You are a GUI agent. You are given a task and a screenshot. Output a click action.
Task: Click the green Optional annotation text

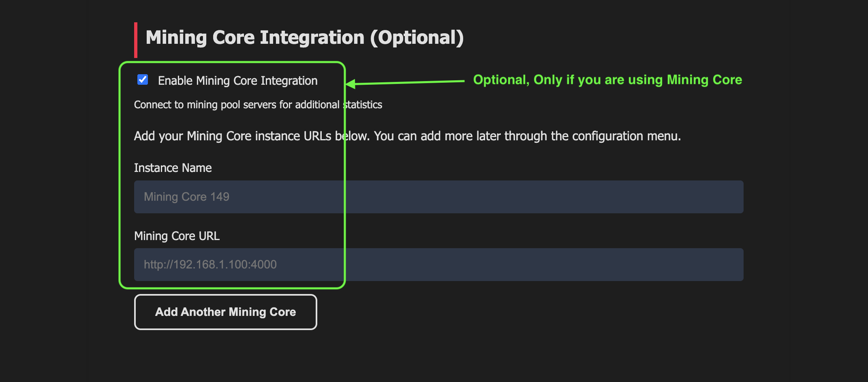(x=607, y=80)
